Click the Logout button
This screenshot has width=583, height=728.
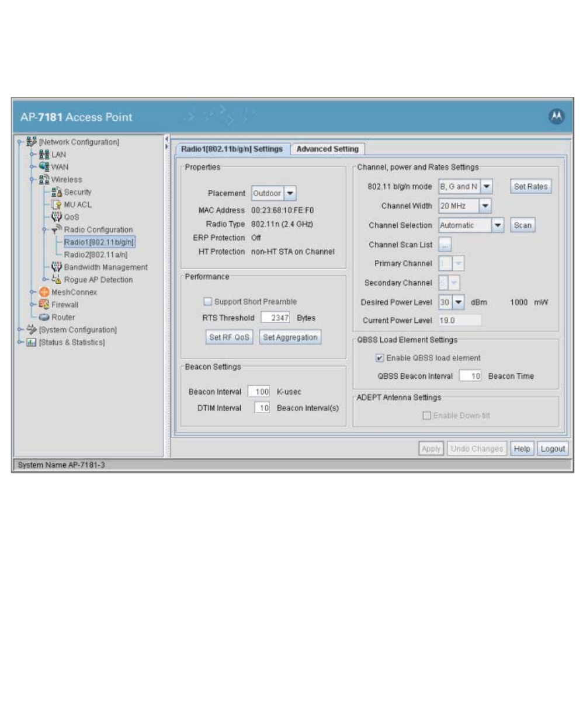point(553,449)
